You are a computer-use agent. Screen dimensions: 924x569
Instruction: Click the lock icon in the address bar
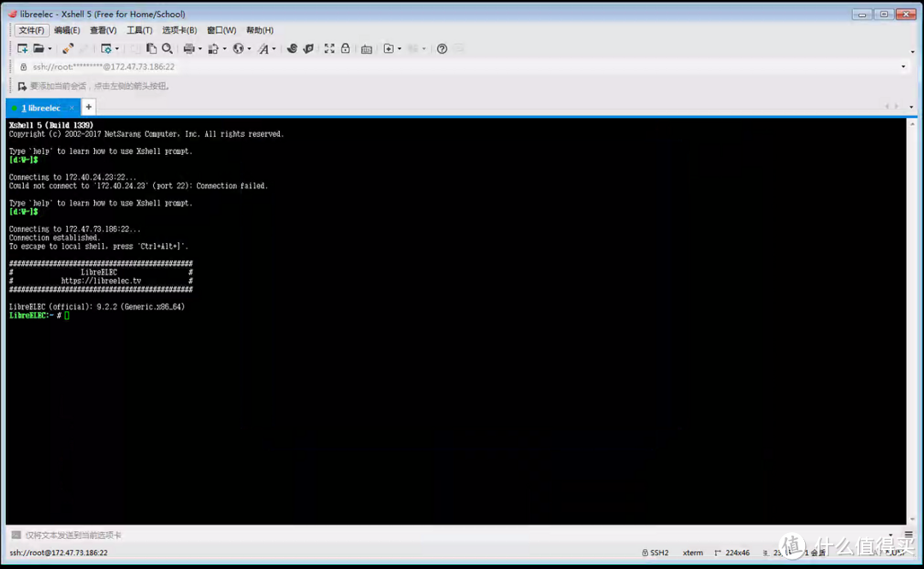point(24,67)
